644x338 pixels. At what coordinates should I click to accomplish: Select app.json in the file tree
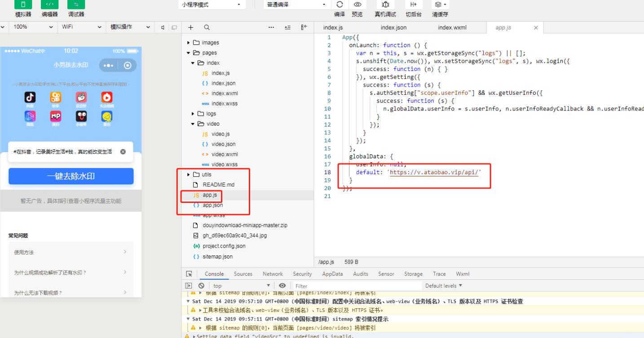212,205
